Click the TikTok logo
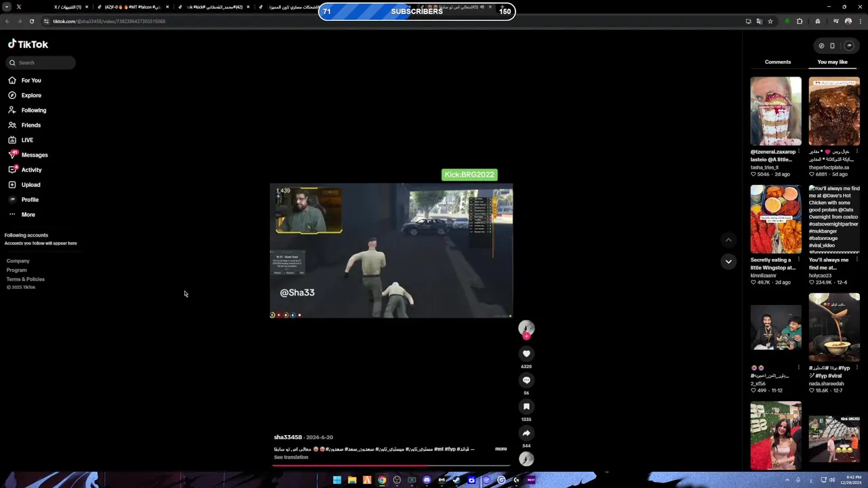The image size is (868, 488). tap(28, 44)
